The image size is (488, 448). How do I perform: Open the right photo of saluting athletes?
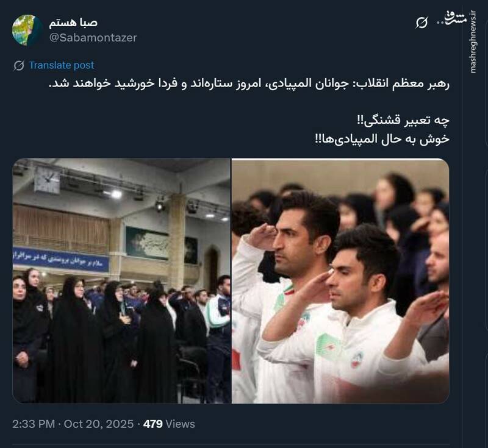pos(340,281)
